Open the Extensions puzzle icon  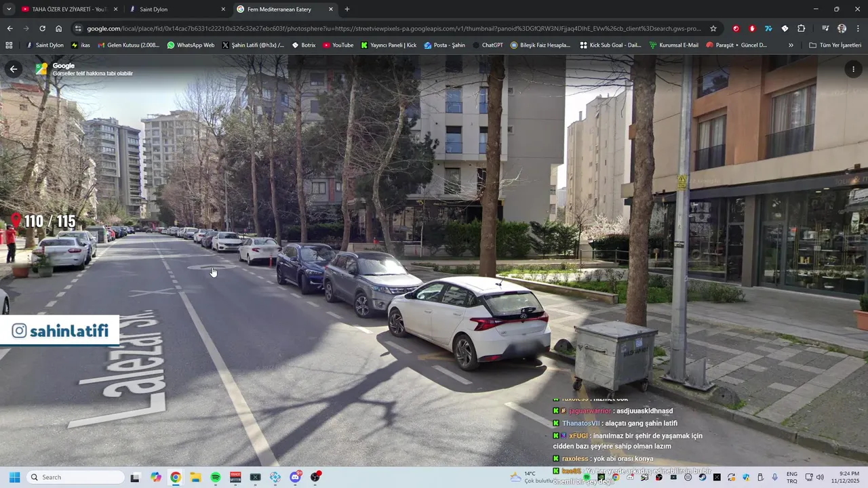tap(801, 28)
